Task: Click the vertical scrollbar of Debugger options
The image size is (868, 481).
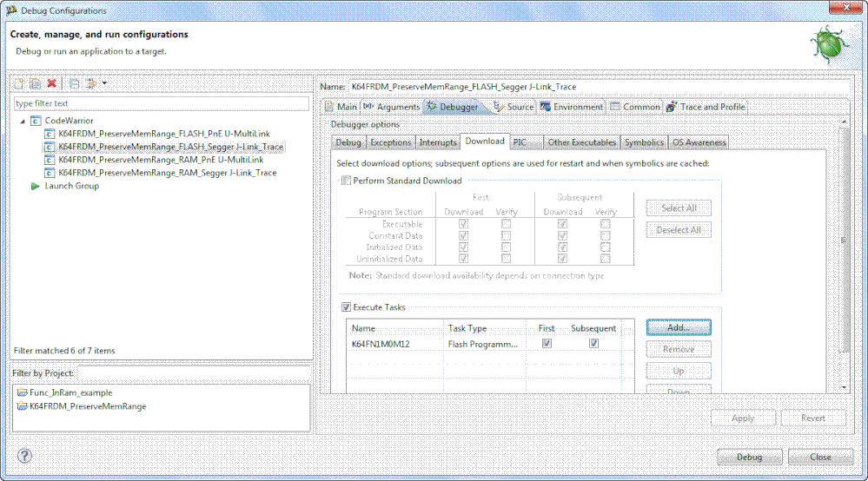Action: tap(844, 240)
